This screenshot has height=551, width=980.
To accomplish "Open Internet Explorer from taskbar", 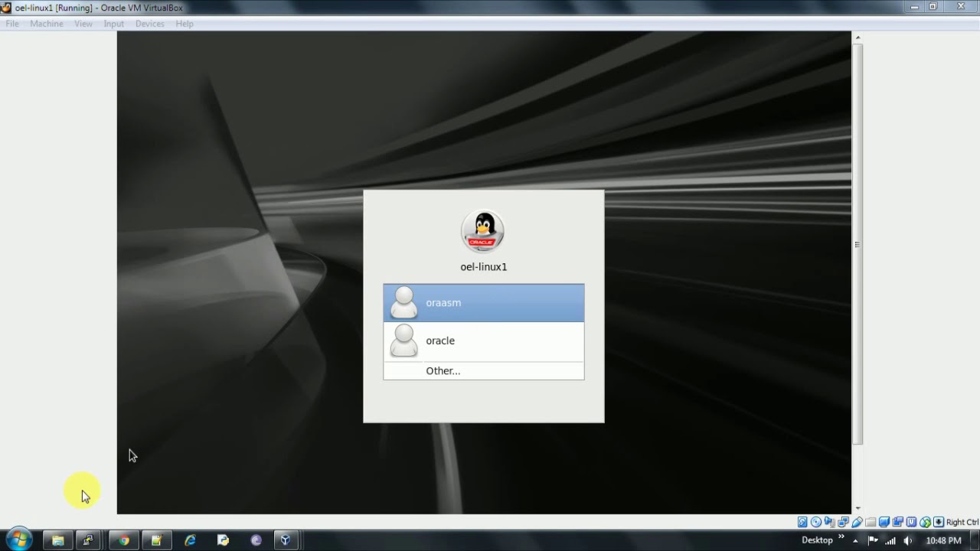I will pyautogui.click(x=190, y=540).
